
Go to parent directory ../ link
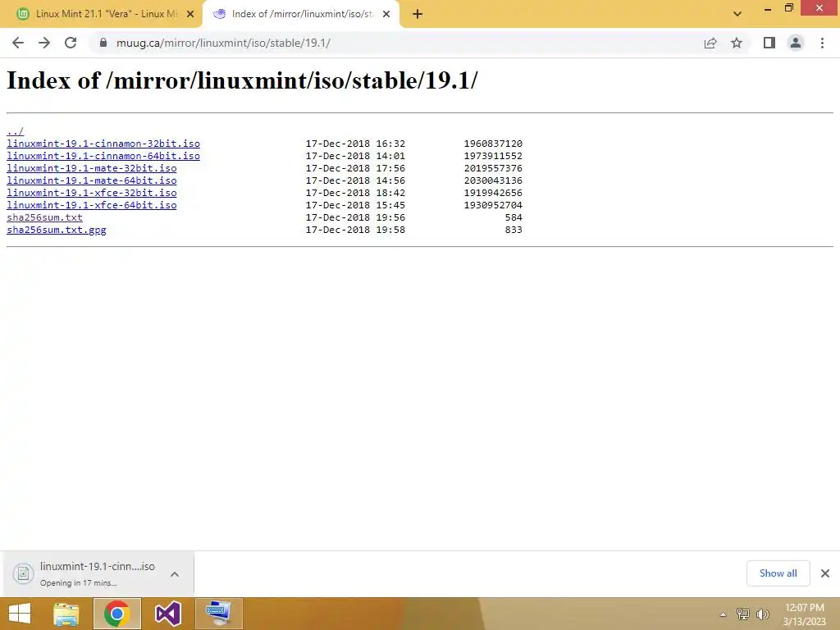pyautogui.click(x=15, y=131)
